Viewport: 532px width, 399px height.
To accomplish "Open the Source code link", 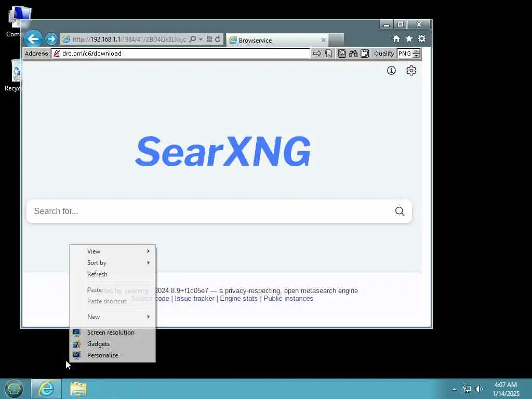I will click(x=150, y=299).
